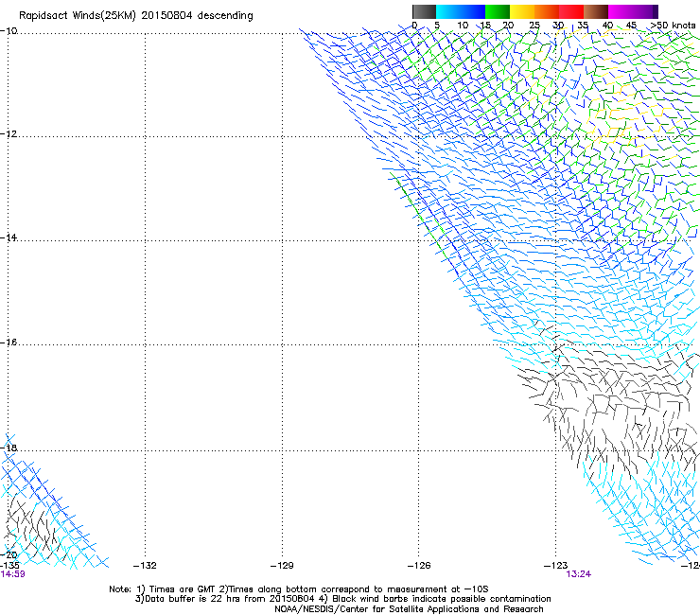
Task: Click the green 15-20 knots color swatch
Action: (498, 11)
